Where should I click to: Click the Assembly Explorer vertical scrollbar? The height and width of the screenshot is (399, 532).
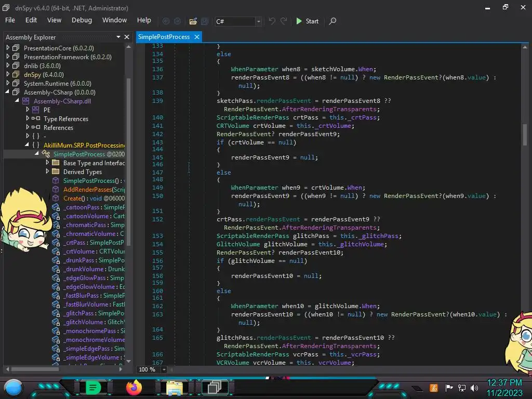point(128,162)
